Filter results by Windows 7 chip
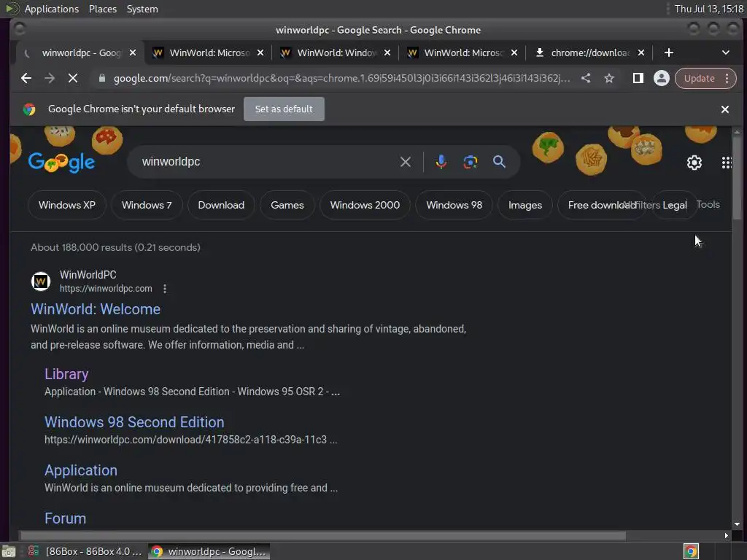 click(x=147, y=205)
